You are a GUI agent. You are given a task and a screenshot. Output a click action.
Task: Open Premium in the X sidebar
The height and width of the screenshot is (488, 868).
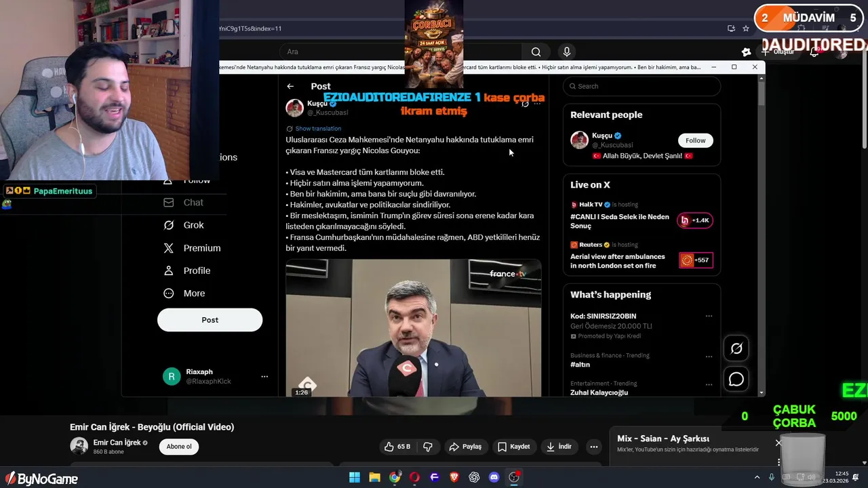[193, 248]
